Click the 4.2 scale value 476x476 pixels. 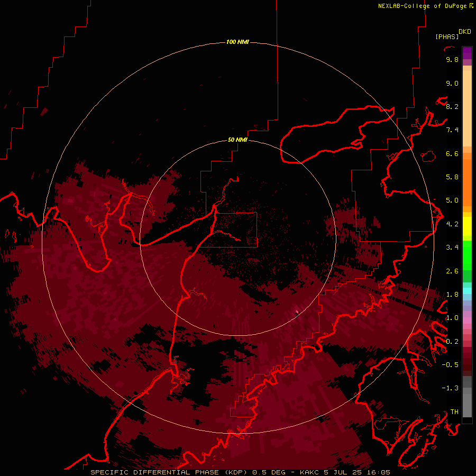pyautogui.click(x=452, y=224)
